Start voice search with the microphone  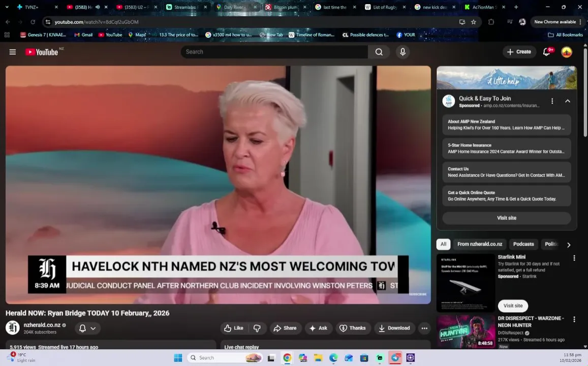coord(403,52)
